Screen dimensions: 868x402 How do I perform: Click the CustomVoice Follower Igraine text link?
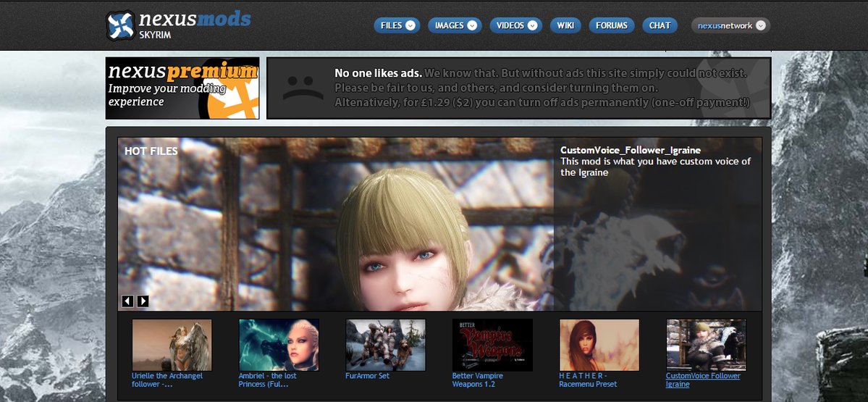tap(702, 380)
